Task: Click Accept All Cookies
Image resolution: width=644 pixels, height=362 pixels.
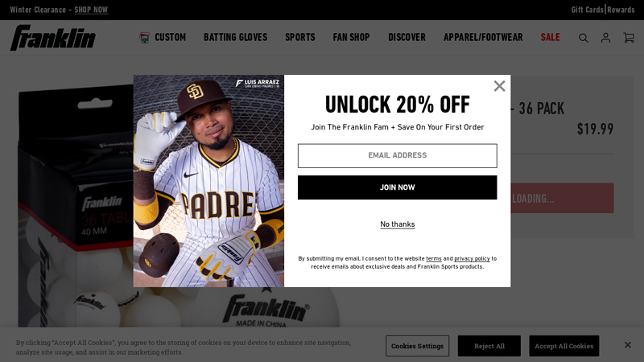Action: [x=564, y=346]
